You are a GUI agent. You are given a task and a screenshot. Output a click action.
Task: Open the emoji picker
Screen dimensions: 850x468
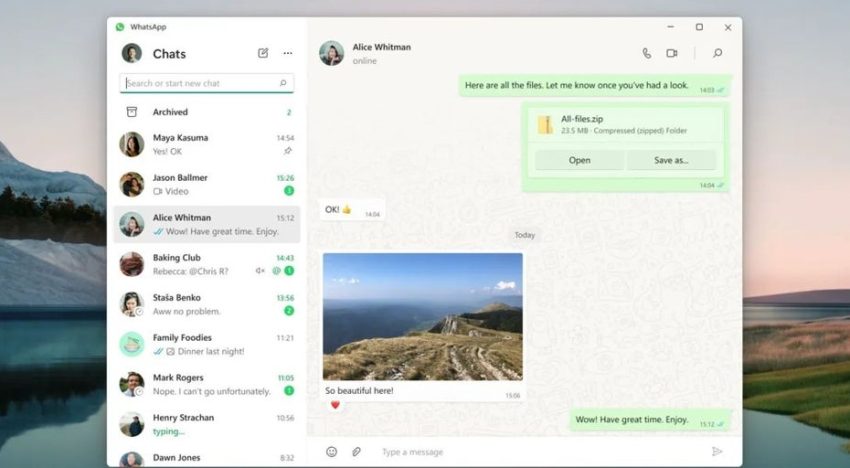[x=332, y=451]
